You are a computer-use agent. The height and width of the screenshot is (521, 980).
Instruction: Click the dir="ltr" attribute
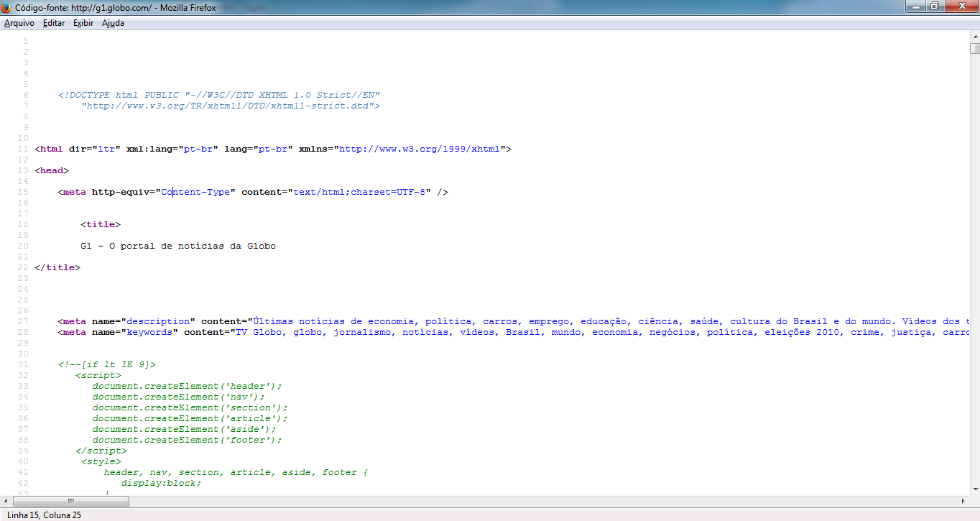point(95,149)
